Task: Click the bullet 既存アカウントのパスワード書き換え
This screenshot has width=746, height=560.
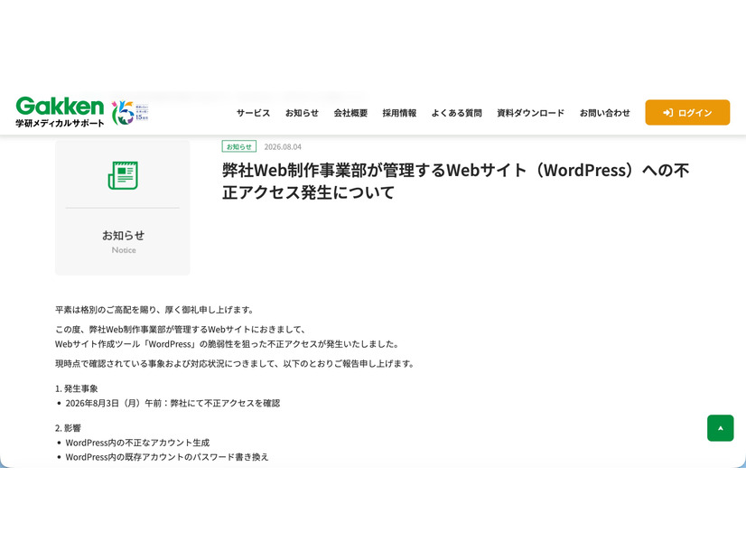Action: [167, 457]
